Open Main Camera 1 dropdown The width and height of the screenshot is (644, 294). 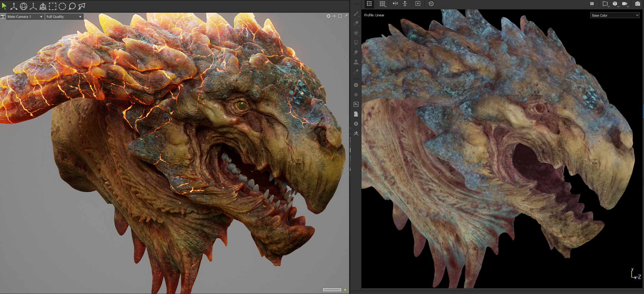pos(25,17)
